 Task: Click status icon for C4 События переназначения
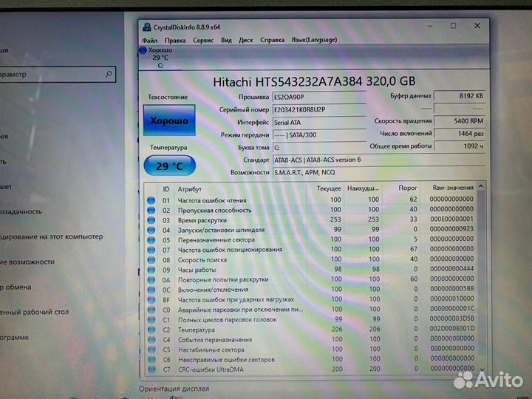(151, 340)
